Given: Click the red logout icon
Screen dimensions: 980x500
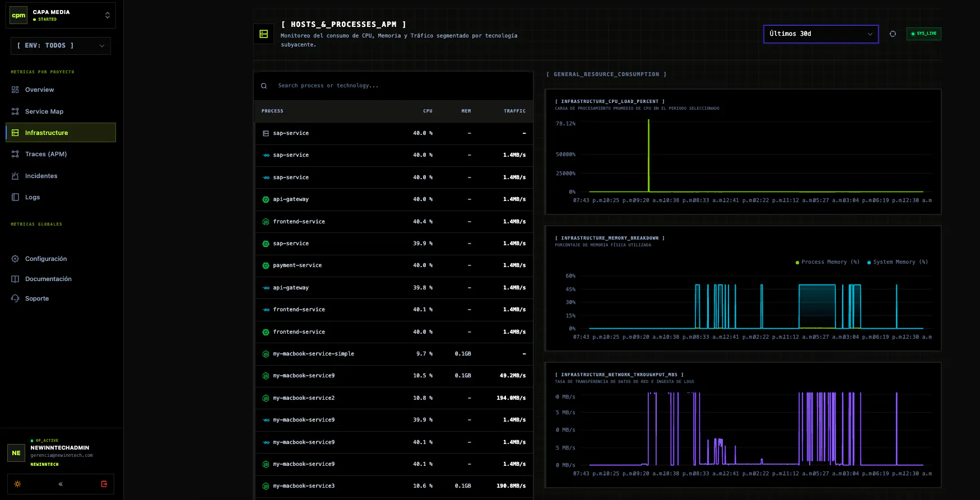Looking at the screenshot, I should coord(104,484).
